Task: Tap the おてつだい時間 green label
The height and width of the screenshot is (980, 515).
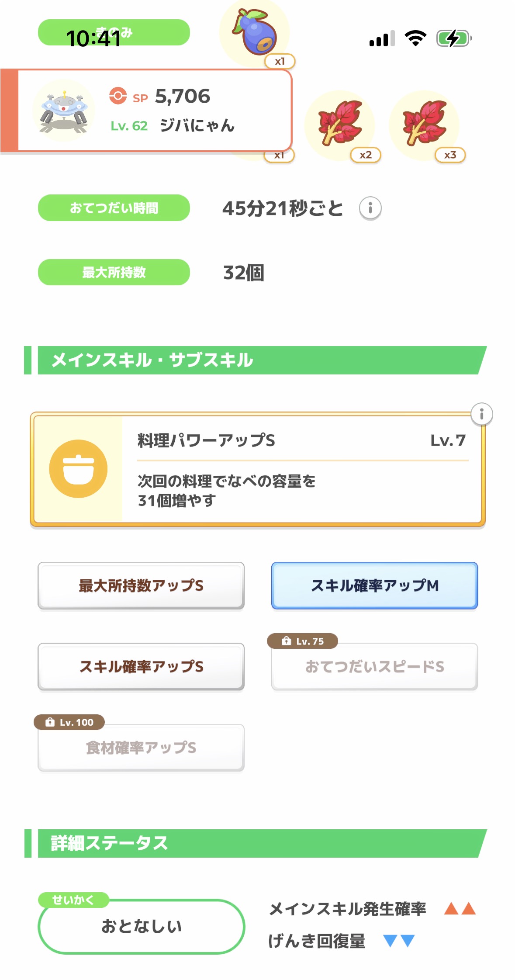Action: 114,208
